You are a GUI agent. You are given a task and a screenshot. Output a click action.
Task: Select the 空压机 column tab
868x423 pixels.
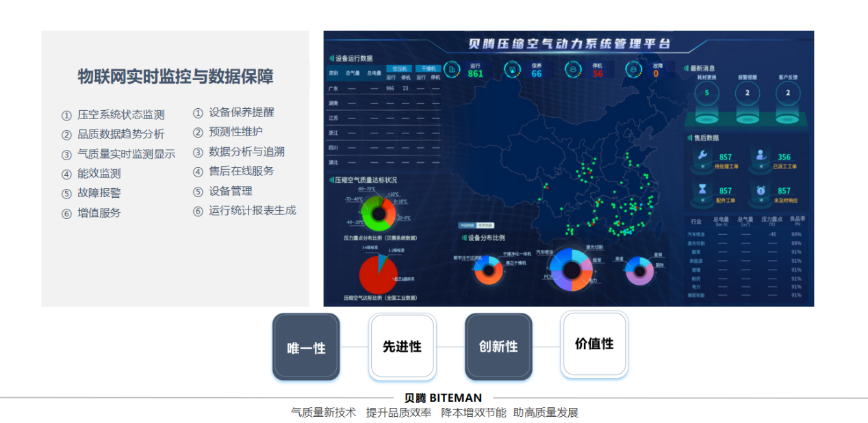pyautogui.click(x=398, y=68)
